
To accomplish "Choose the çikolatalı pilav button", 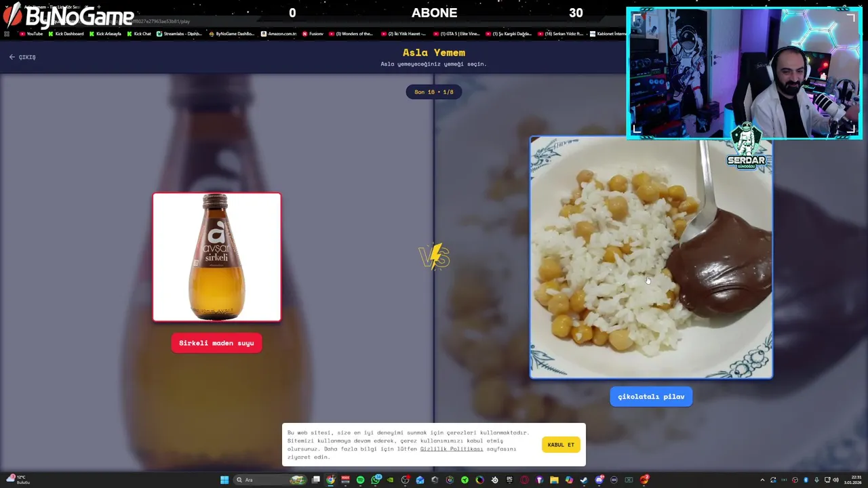I will click(x=651, y=396).
